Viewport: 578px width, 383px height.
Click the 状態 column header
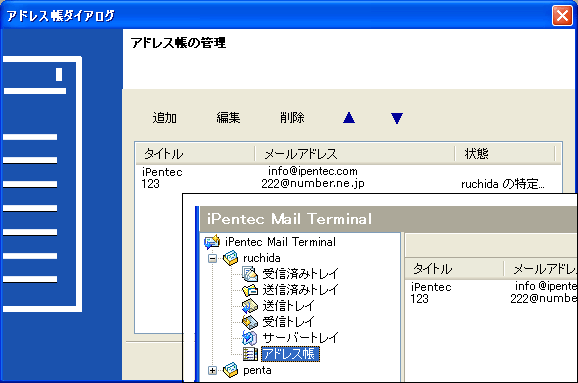point(505,154)
